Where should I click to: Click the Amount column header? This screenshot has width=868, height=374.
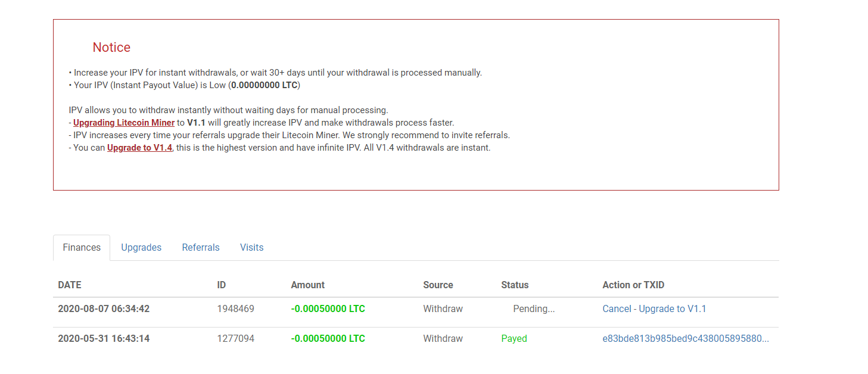click(307, 285)
